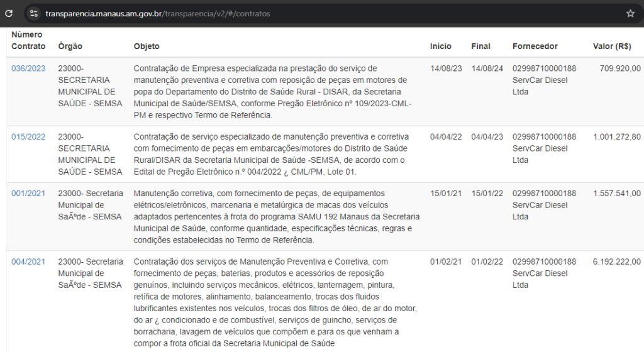This screenshot has width=644, height=352.
Task: Sort by the Número Contrato column header
Action: (28, 40)
